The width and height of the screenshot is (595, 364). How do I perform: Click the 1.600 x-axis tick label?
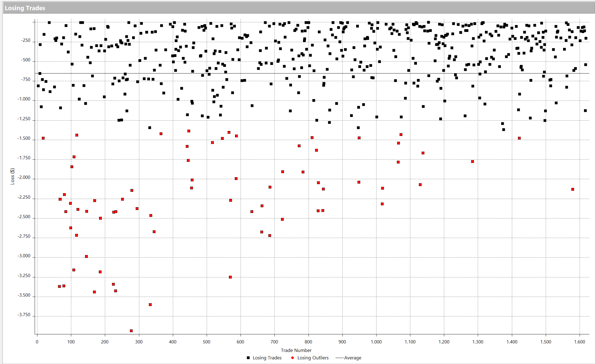[x=580, y=342]
